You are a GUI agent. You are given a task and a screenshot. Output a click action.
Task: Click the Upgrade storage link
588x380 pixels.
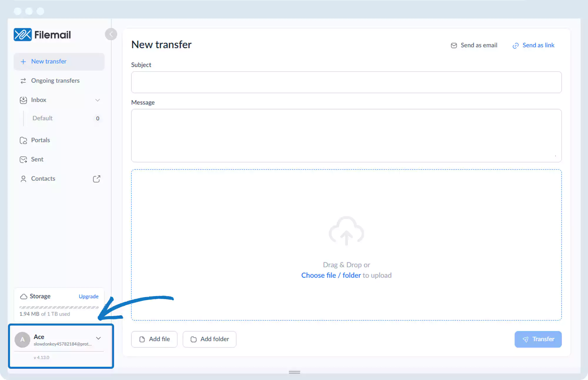tap(88, 296)
